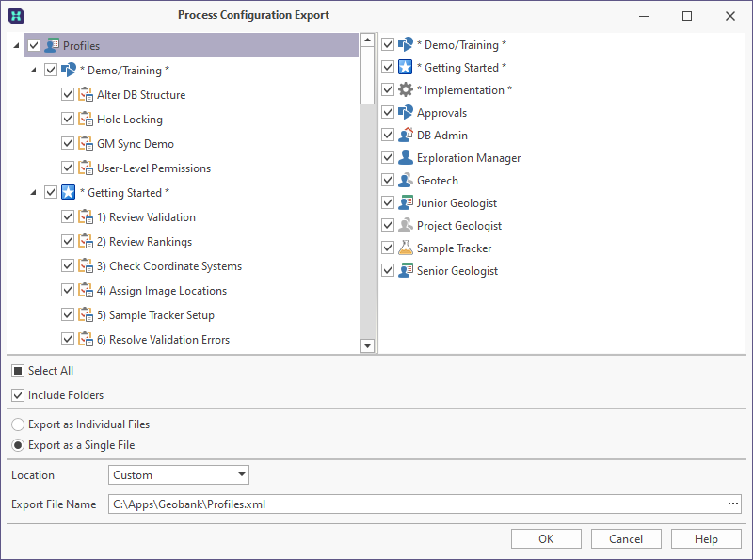
Task: Click the Geotech user icon
Action: [406, 180]
